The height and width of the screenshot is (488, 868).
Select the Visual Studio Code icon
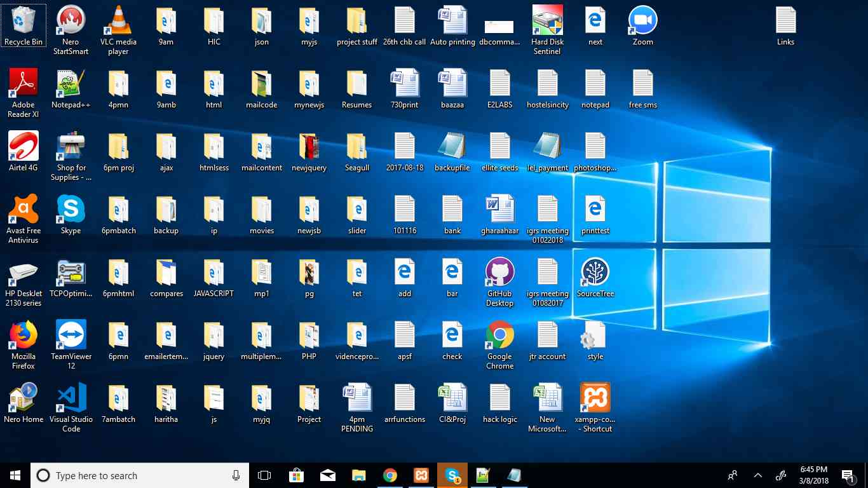click(x=71, y=398)
